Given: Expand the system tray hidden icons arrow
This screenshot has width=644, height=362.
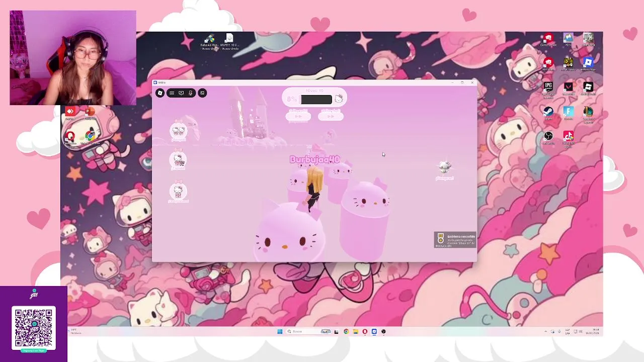Looking at the screenshot, I should point(546,332).
